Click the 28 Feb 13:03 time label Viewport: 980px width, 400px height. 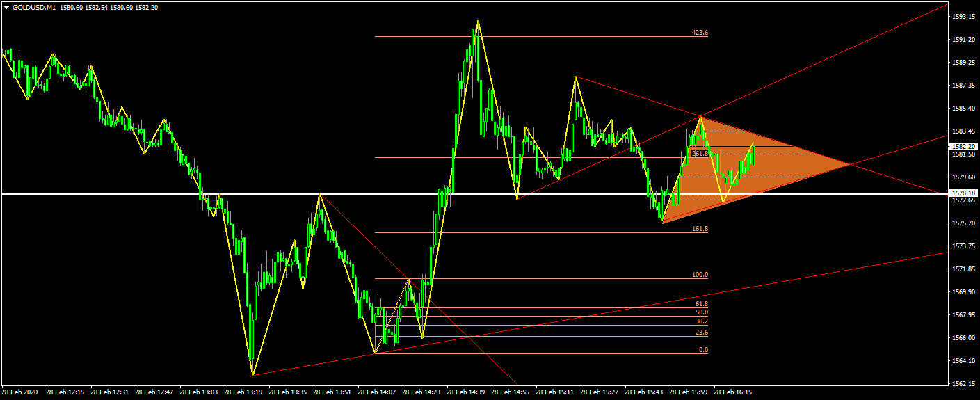tap(199, 392)
